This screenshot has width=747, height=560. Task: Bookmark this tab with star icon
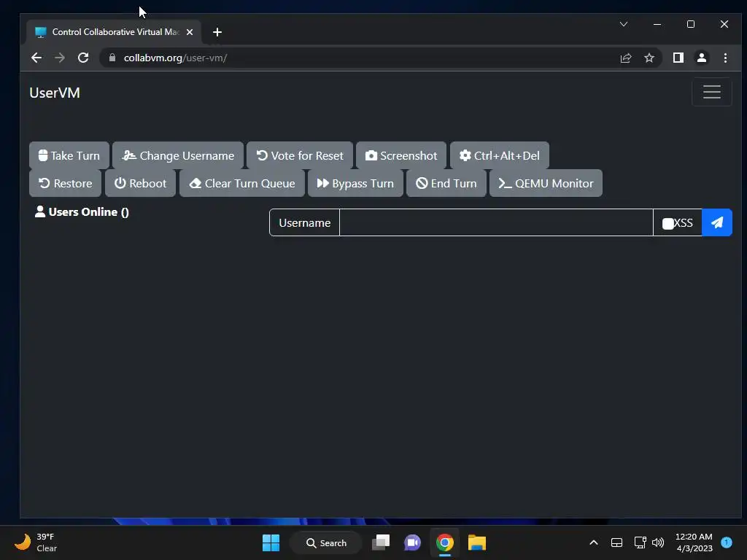[x=649, y=58]
